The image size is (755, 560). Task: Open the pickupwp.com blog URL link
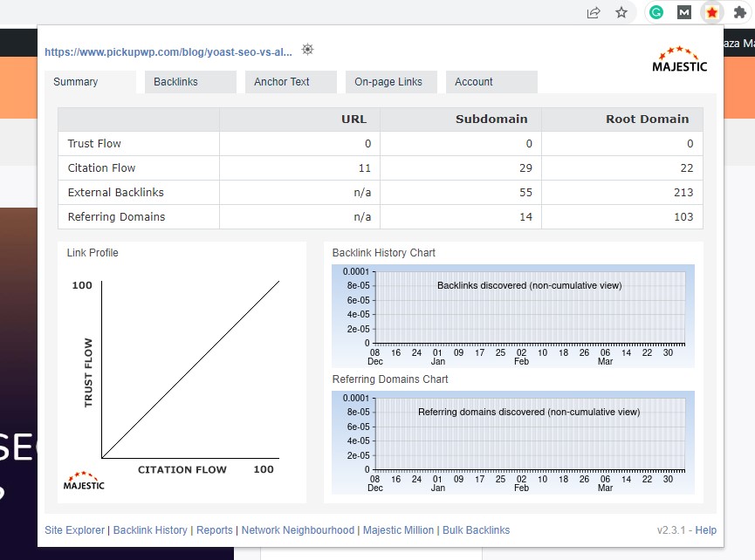(x=168, y=52)
